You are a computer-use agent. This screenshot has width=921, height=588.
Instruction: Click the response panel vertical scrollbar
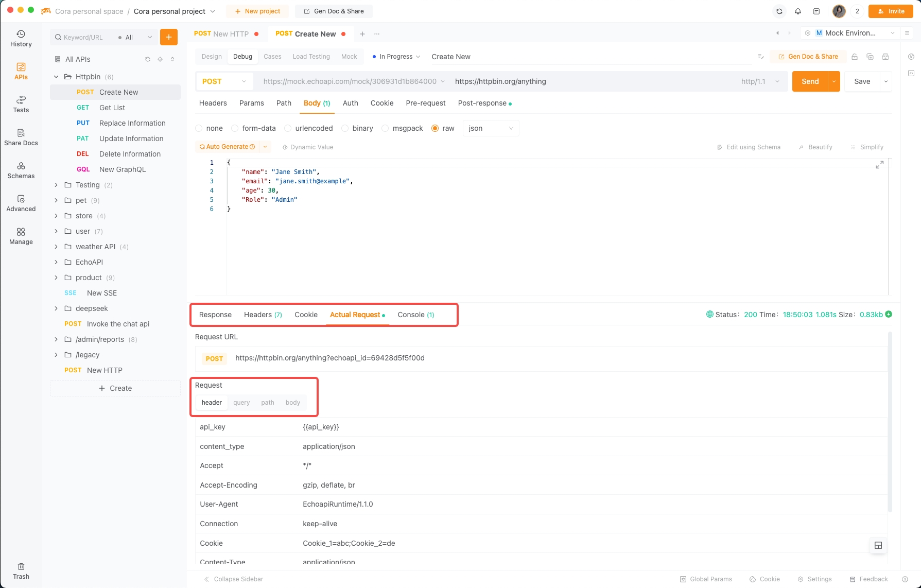[x=890, y=422]
